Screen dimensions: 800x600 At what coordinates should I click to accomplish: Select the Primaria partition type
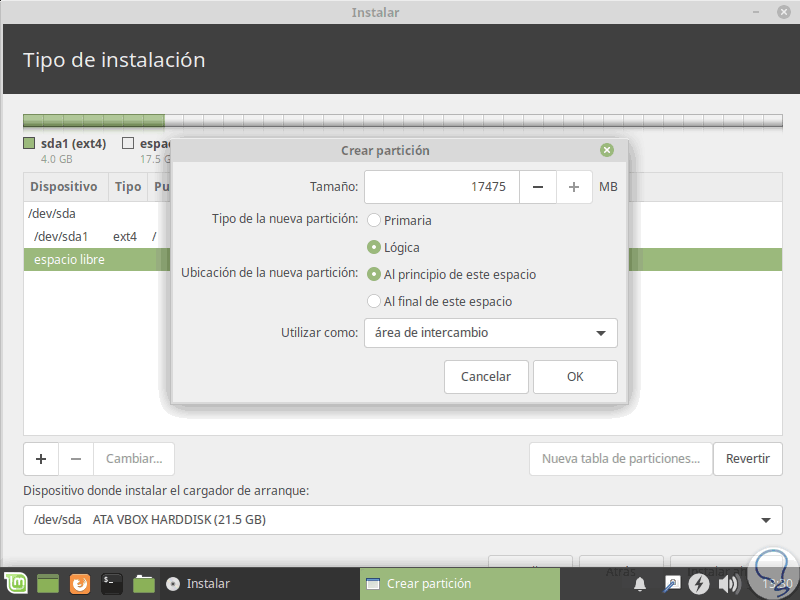pos(375,221)
